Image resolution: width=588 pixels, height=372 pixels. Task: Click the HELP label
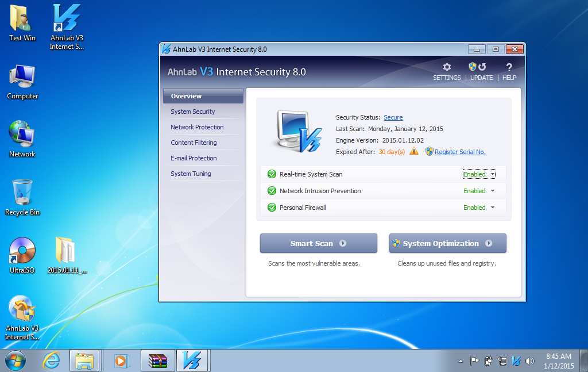(509, 77)
